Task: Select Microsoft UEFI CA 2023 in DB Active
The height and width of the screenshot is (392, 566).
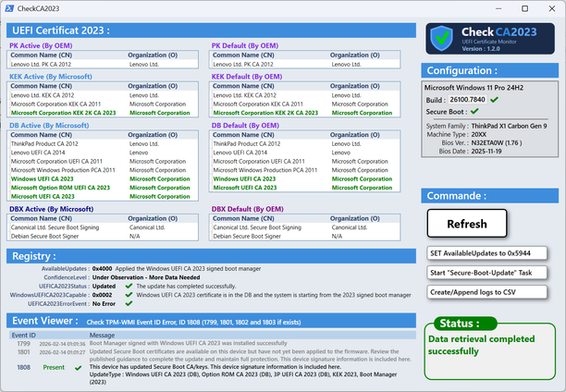Action: coord(103,196)
